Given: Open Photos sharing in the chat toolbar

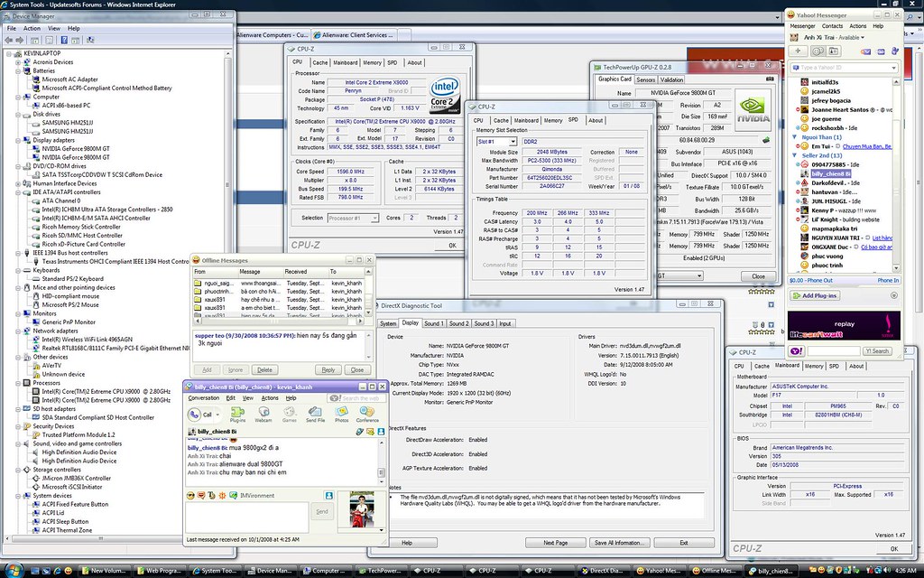Looking at the screenshot, I should [x=341, y=415].
